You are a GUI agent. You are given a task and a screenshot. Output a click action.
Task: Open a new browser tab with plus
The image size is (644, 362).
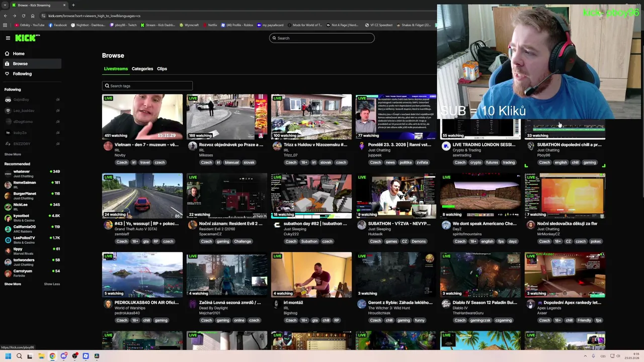pyautogui.click(x=73, y=5)
